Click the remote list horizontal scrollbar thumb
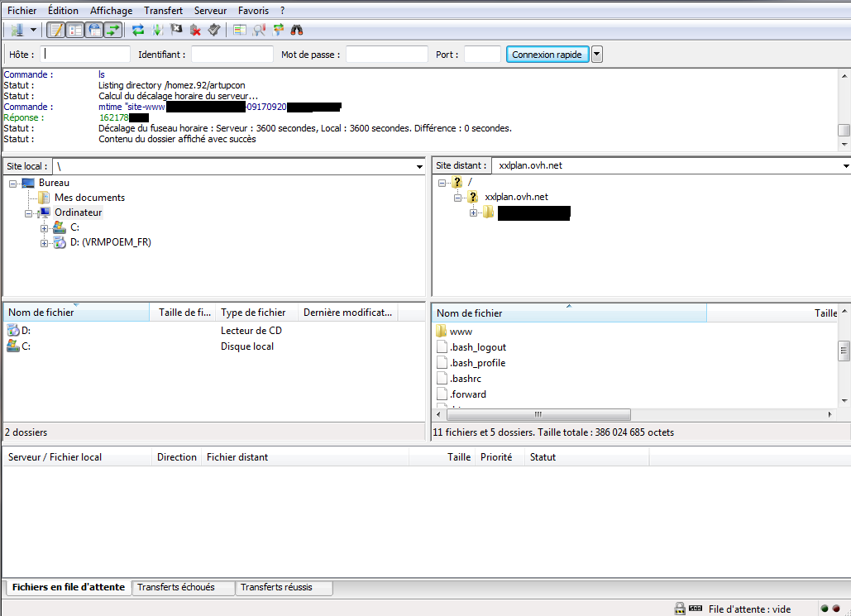This screenshot has height=616, width=851. (538, 414)
